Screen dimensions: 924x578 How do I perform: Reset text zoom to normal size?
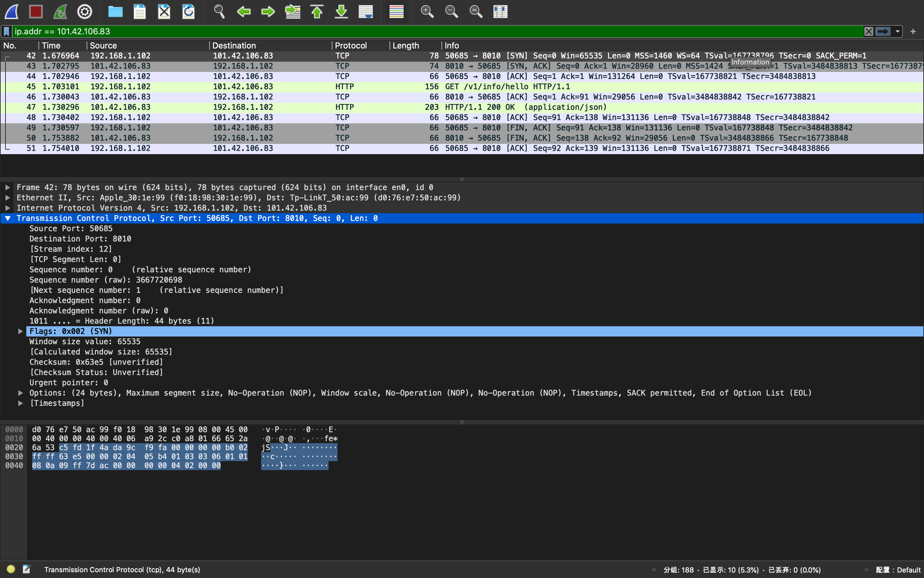(x=476, y=12)
